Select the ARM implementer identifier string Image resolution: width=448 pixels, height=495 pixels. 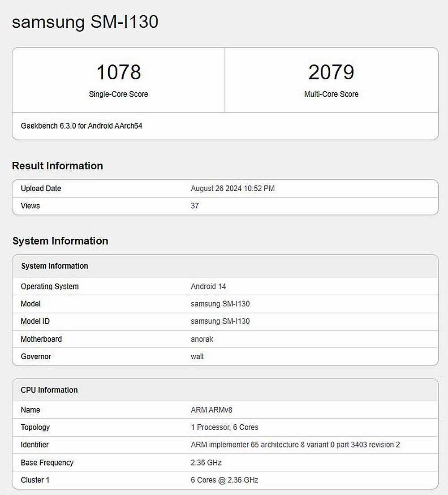pos(295,445)
